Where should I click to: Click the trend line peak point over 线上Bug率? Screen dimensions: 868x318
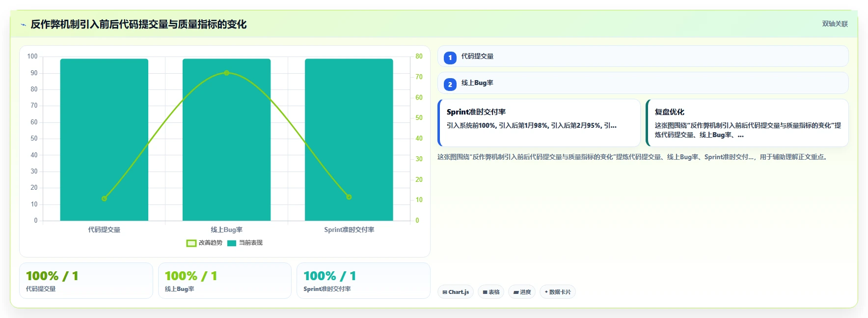(x=226, y=73)
